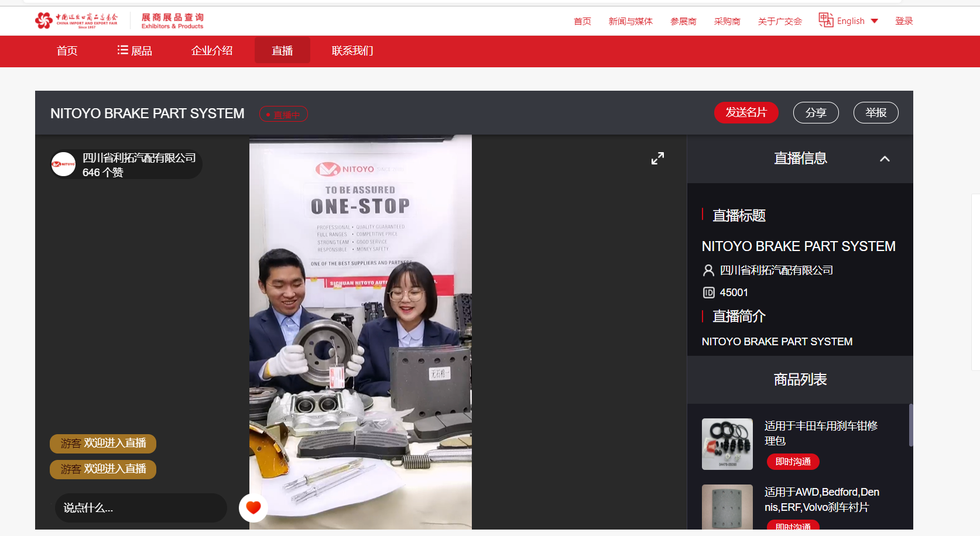This screenshot has height=536, width=980.
Task: Click the ID icon beside 45001
Action: coord(708,293)
